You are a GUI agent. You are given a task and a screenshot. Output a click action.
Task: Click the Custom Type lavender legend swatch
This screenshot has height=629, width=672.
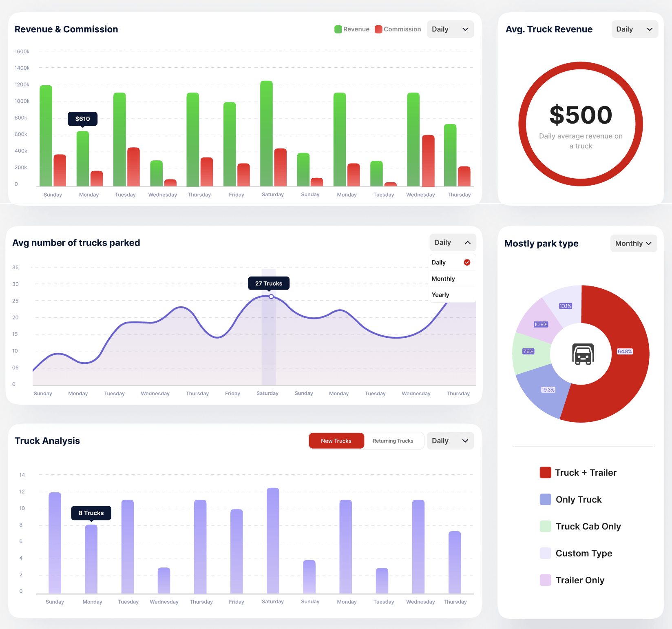tap(545, 553)
